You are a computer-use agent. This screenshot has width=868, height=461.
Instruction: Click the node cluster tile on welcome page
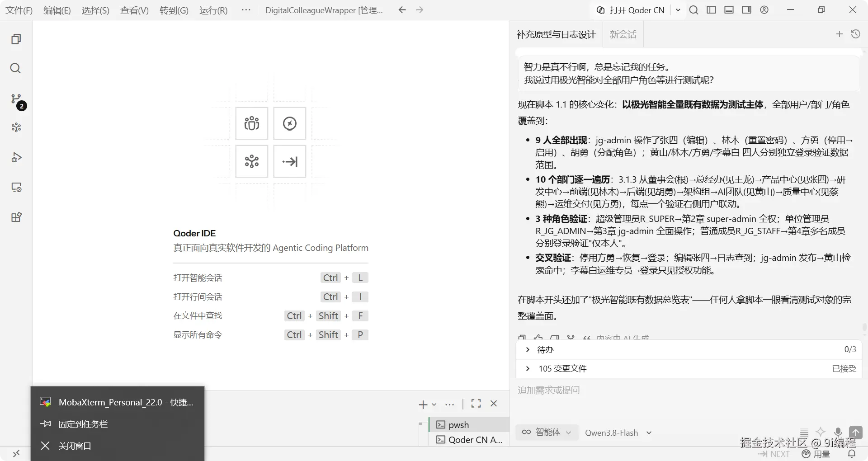click(252, 161)
